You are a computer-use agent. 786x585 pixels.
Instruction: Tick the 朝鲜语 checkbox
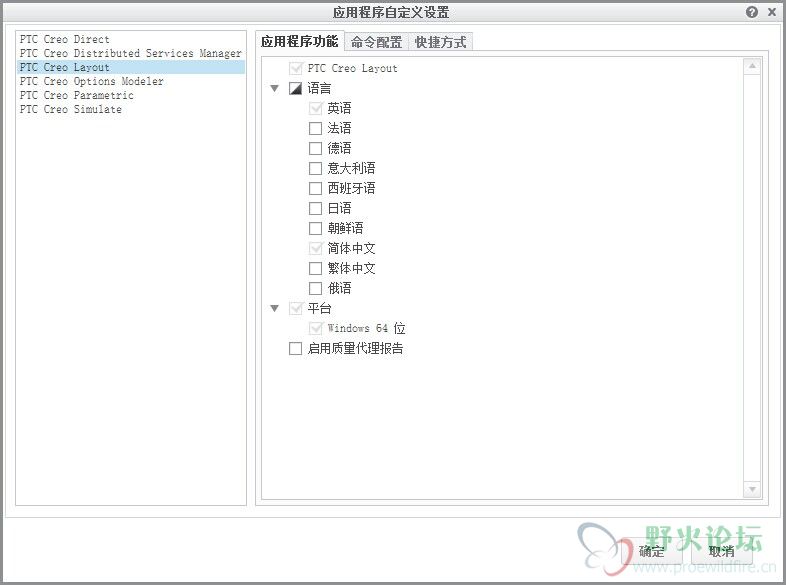point(315,228)
